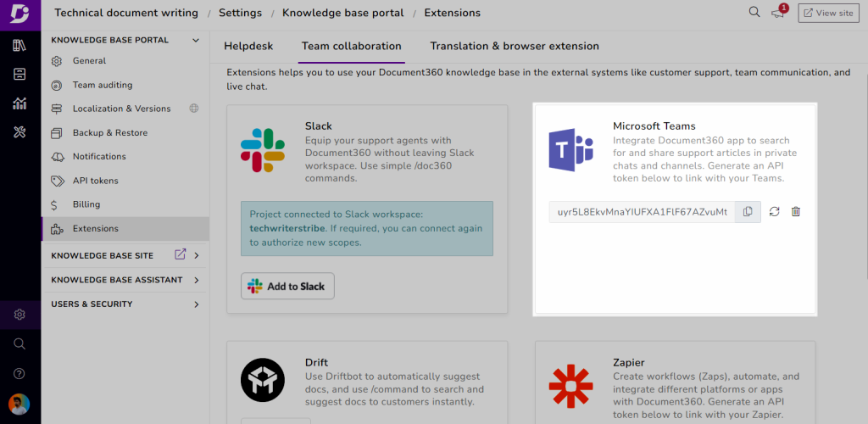Click the Drift card heading

[317, 363]
